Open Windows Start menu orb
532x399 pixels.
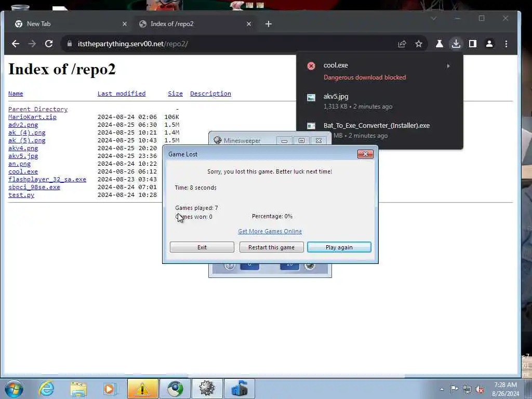click(x=14, y=389)
